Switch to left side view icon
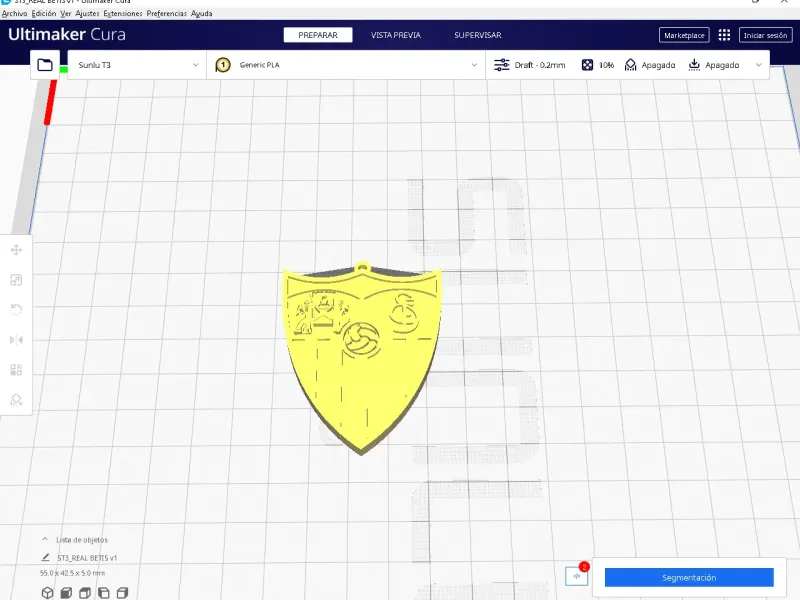 pos(104,593)
